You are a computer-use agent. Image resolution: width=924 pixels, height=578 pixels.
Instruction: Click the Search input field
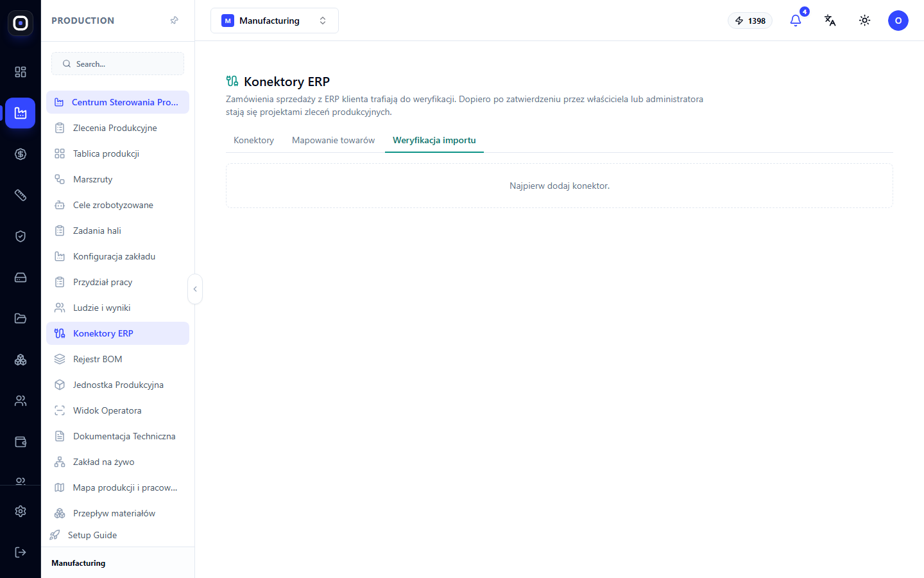coord(117,64)
